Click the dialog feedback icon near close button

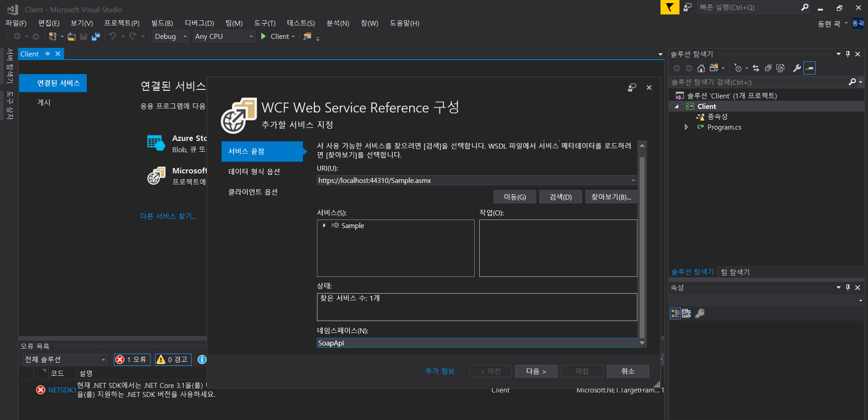tap(632, 88)
